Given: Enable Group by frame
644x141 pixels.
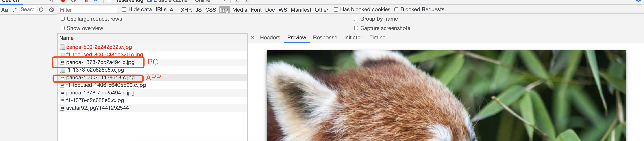Looking at the screenshot, I should (x=356, y=19).
